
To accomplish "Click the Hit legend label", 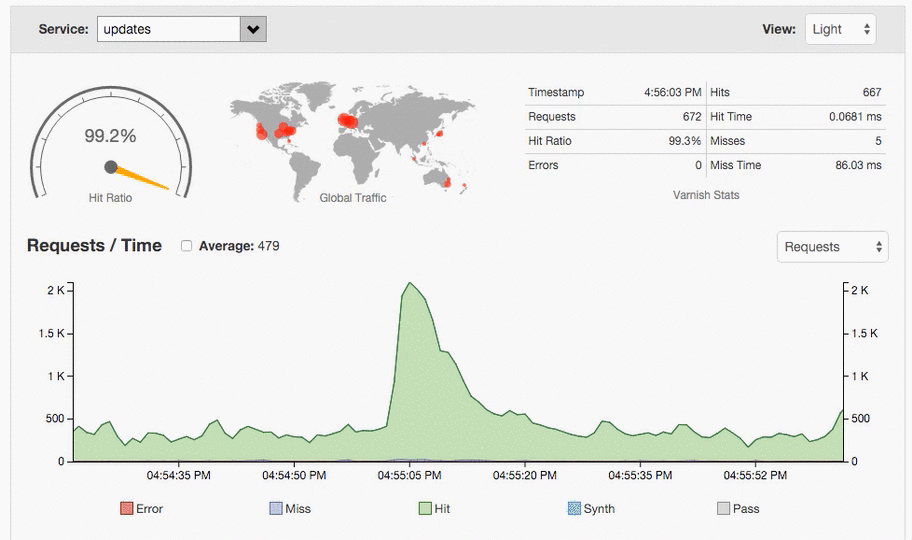I will [x=442, y=509].
